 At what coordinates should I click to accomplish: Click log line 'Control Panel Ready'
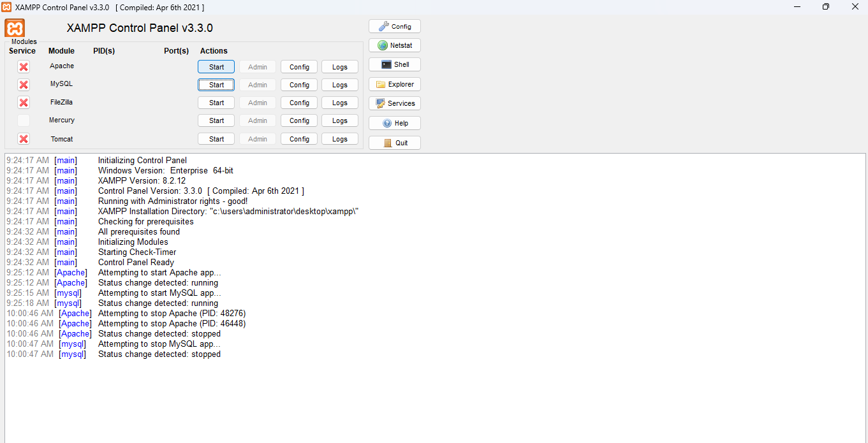tap(136, 263)
